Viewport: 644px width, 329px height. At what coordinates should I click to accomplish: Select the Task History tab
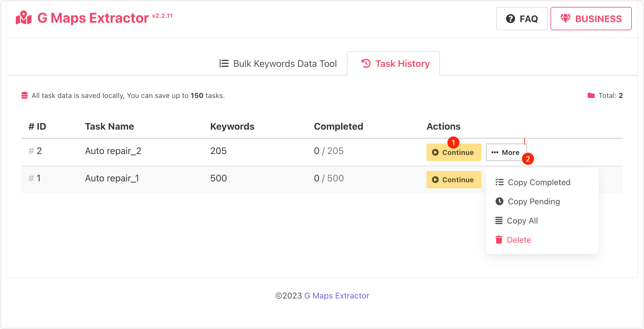tap(393, 63)
